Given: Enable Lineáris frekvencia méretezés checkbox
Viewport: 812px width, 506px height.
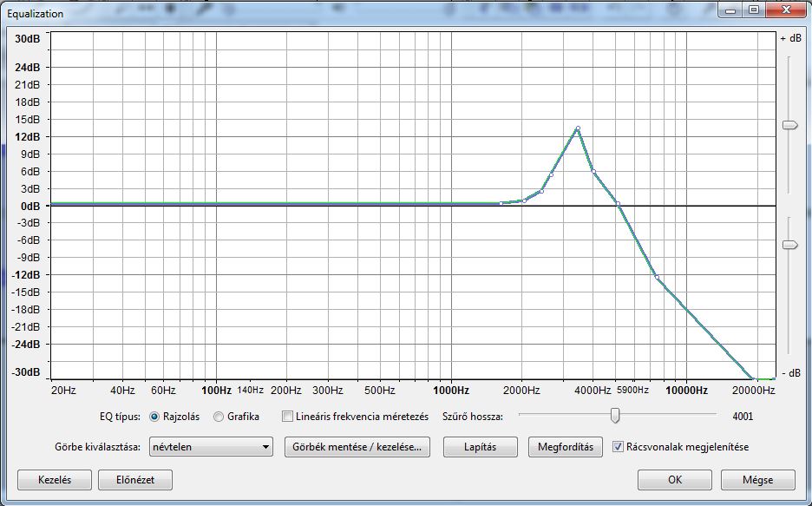Looking at the screenshot, I should point(287,417).
